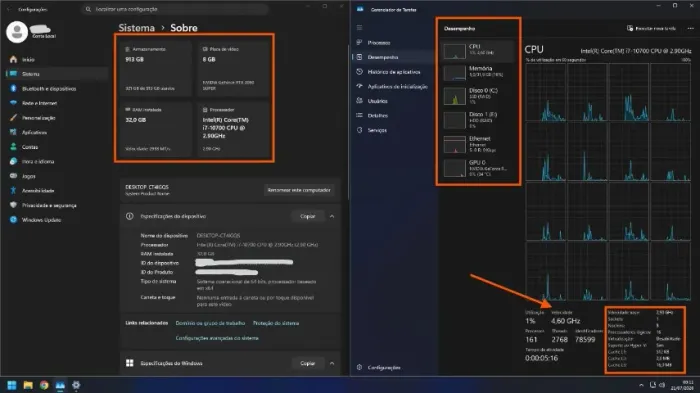Collapse Especificações do Windows section chevron
Screen dimensions: 700x393
click(332, 364)
